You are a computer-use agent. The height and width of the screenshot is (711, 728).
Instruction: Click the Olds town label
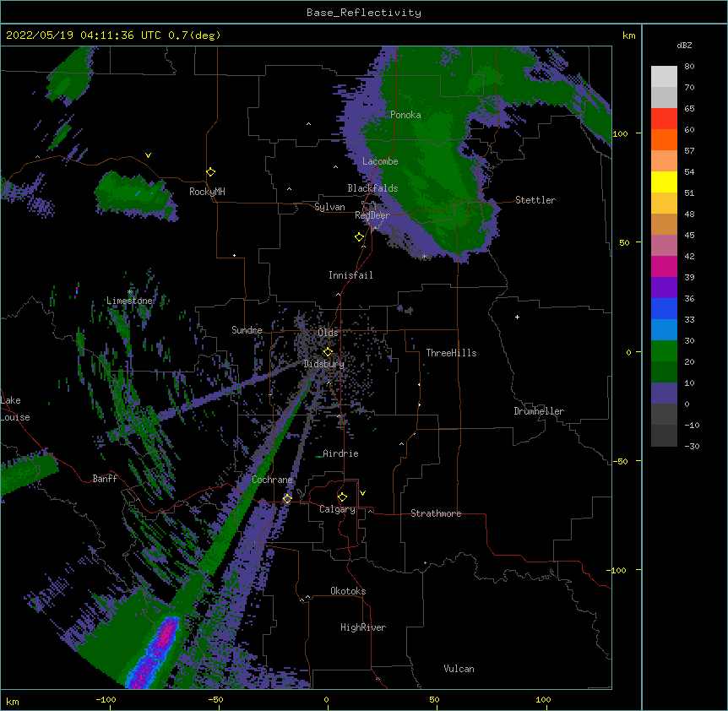click(x=328, y=333)
